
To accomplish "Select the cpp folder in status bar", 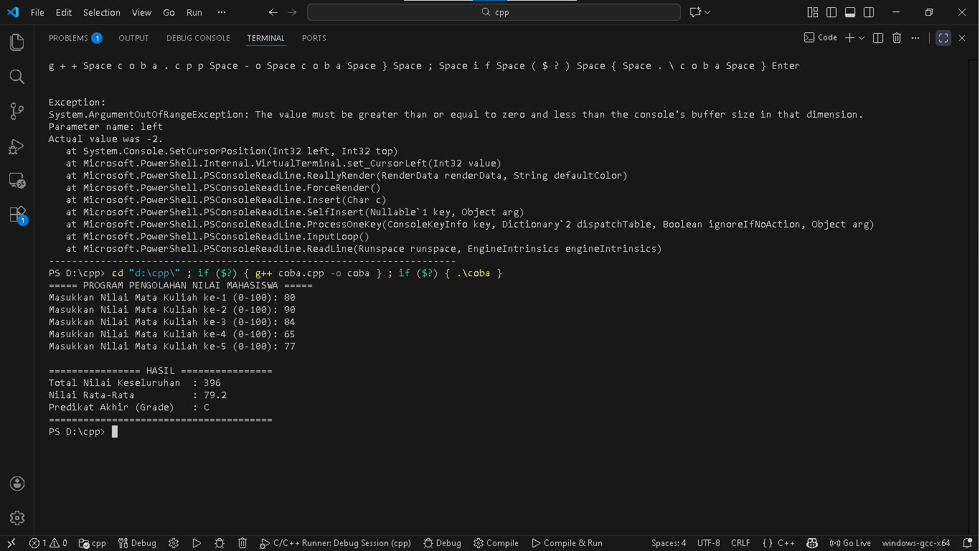I will [x=93, y=543].
